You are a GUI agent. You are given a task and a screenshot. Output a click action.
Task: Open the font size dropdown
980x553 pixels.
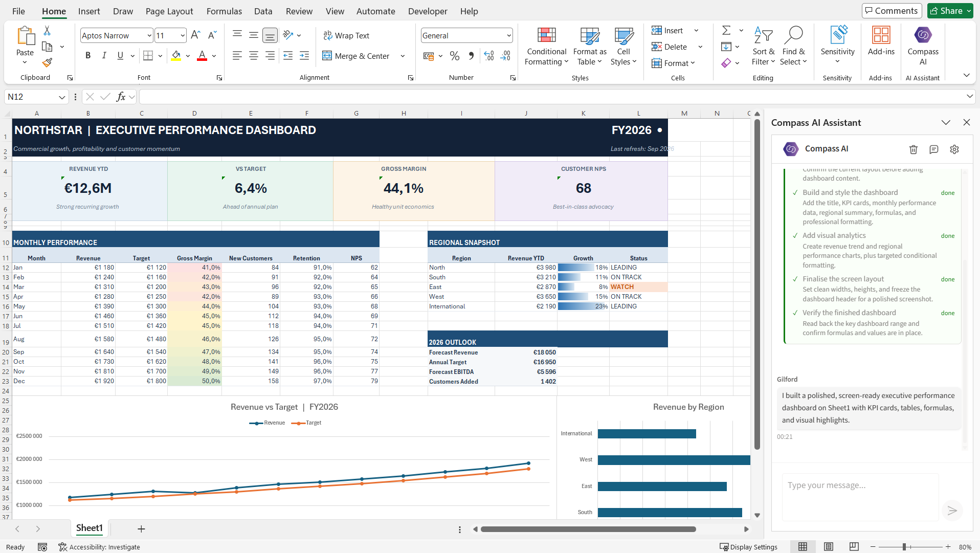(x=183, y=35)
